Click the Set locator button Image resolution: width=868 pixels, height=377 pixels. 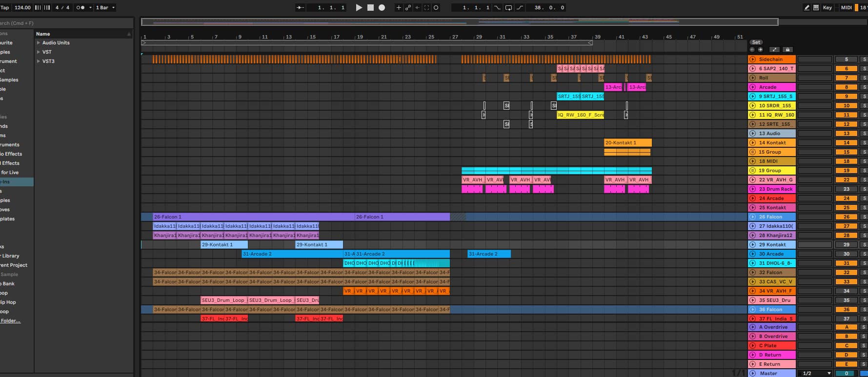(756, 42)
